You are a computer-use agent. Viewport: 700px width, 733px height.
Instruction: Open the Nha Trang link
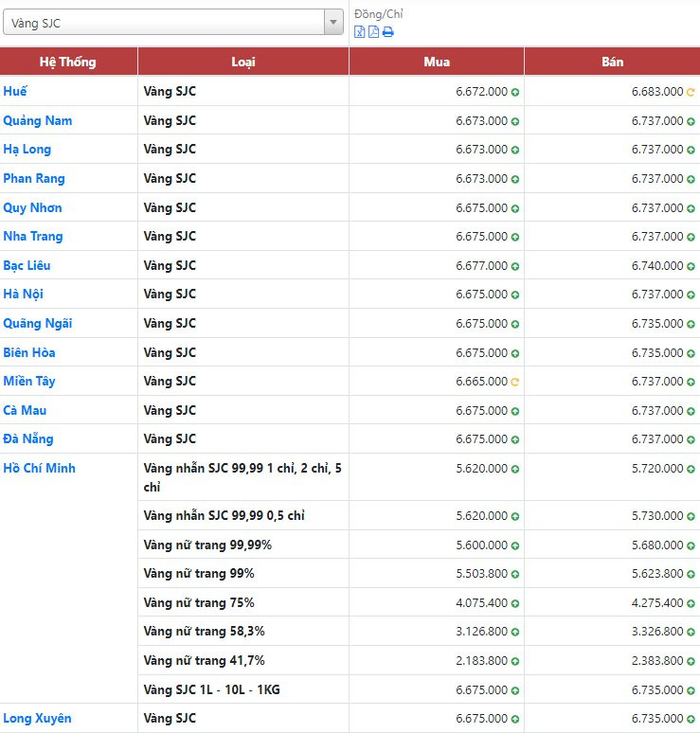[x=33, y=237]
